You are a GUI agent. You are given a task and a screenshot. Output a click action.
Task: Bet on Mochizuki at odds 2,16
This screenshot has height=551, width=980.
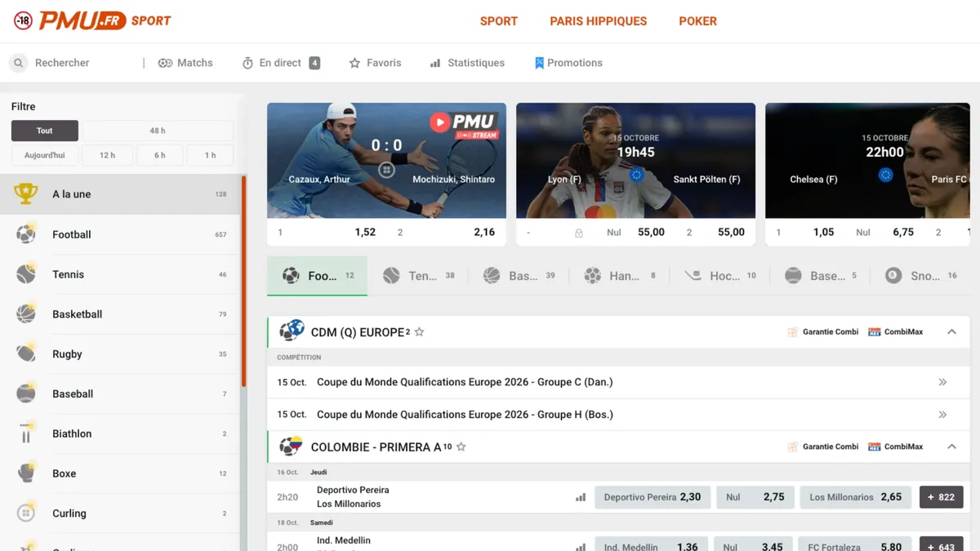446,233
